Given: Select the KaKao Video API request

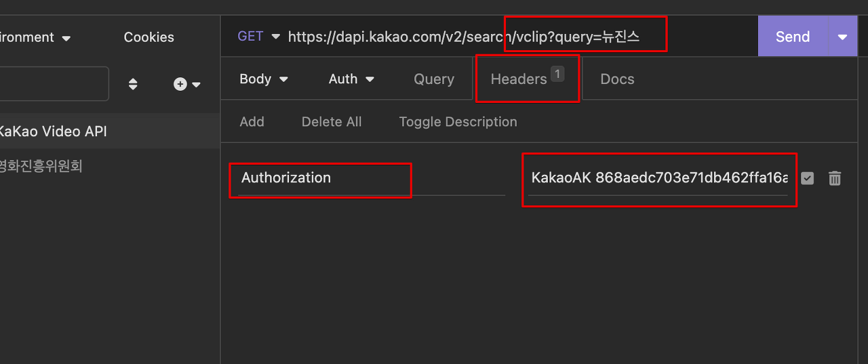Looking at the screenshot, I should pos(110,132).
